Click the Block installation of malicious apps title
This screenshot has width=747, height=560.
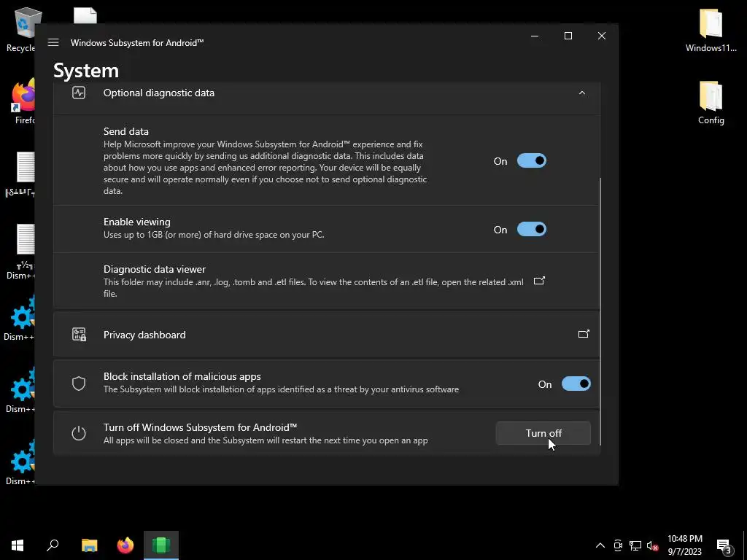point(182,376)
